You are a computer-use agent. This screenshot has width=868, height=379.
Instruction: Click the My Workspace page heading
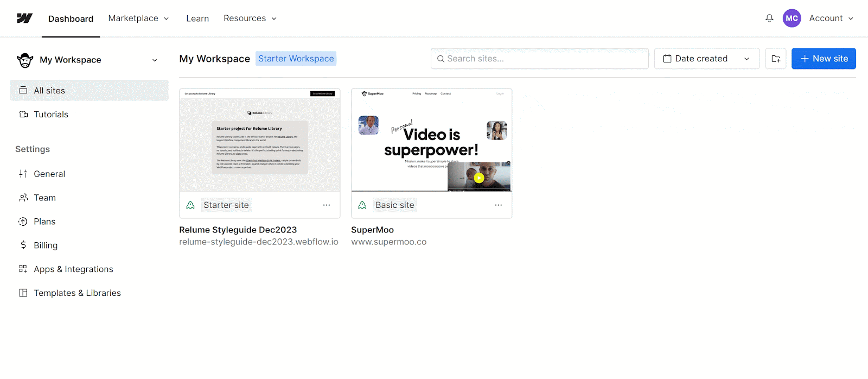(x=215, y=59)
